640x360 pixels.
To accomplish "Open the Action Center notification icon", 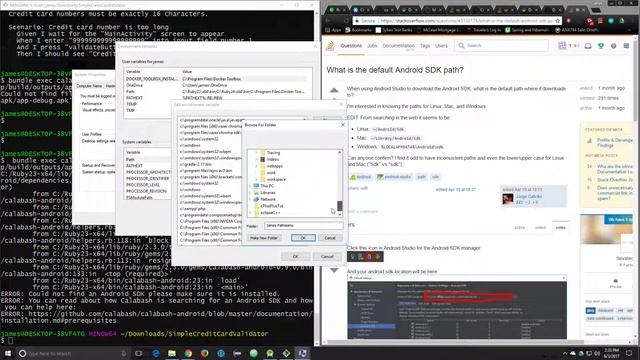I will (x=629, y=353).
